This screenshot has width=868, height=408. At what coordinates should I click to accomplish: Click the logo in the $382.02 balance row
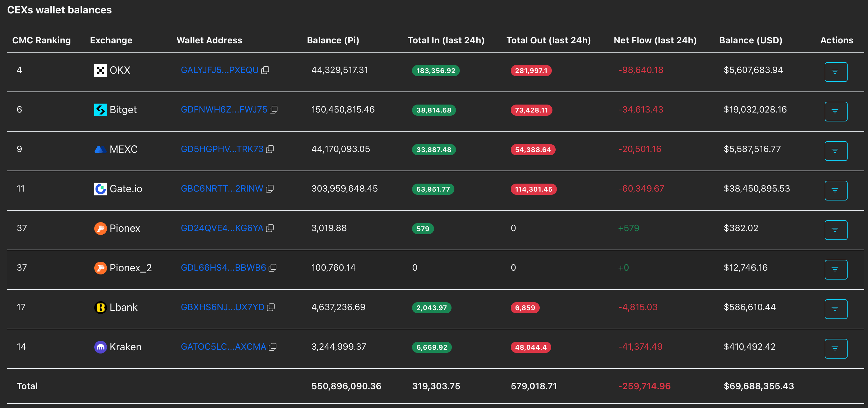100,229
